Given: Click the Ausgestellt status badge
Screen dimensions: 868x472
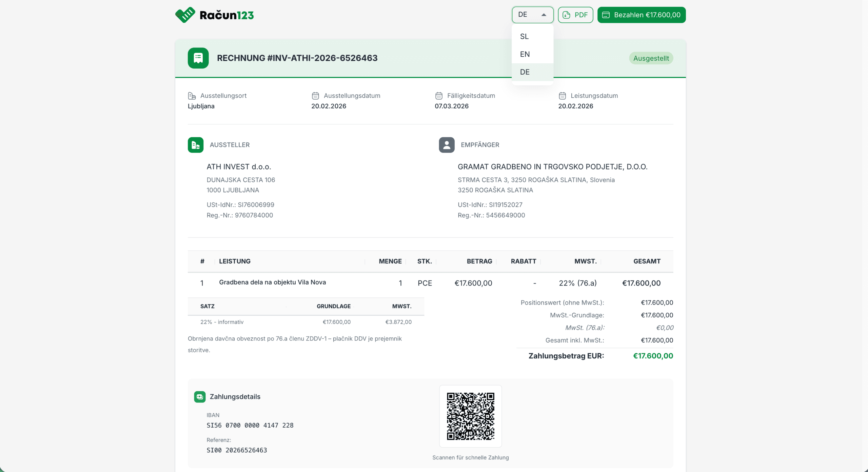Looking at the screenshot, I should (651, 58).
